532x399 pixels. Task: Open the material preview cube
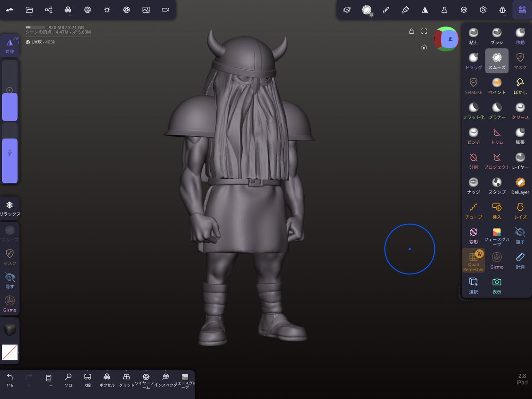10,329
